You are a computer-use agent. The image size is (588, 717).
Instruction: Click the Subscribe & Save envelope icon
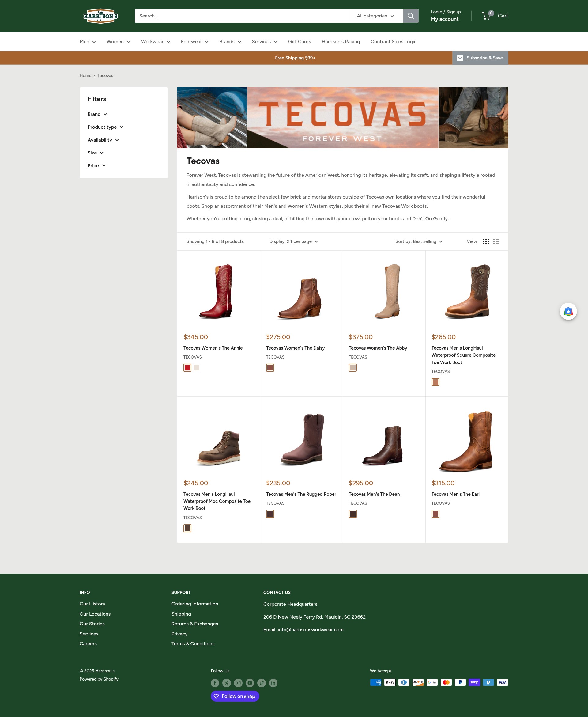(x=460, y=58)
